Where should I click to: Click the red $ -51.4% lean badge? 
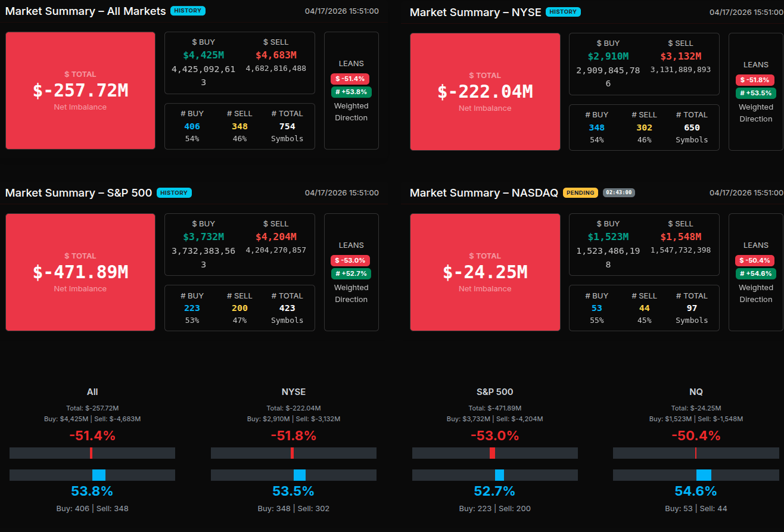click(350, 79)
